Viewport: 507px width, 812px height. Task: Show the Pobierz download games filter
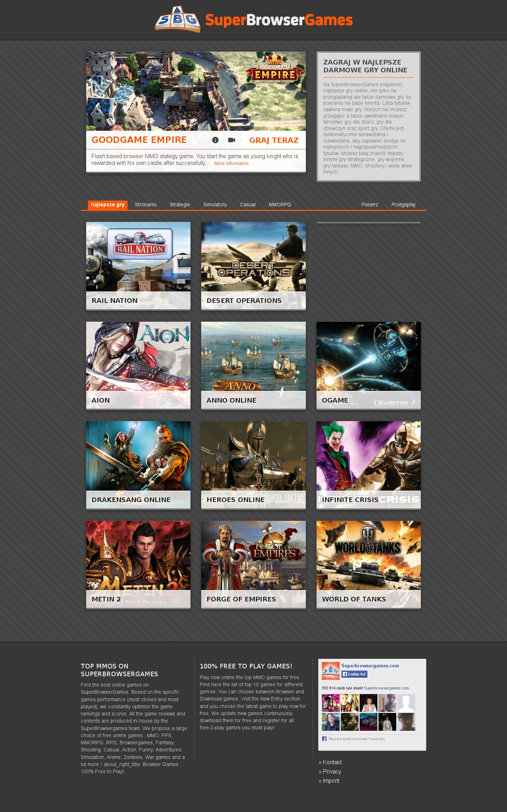369,205
